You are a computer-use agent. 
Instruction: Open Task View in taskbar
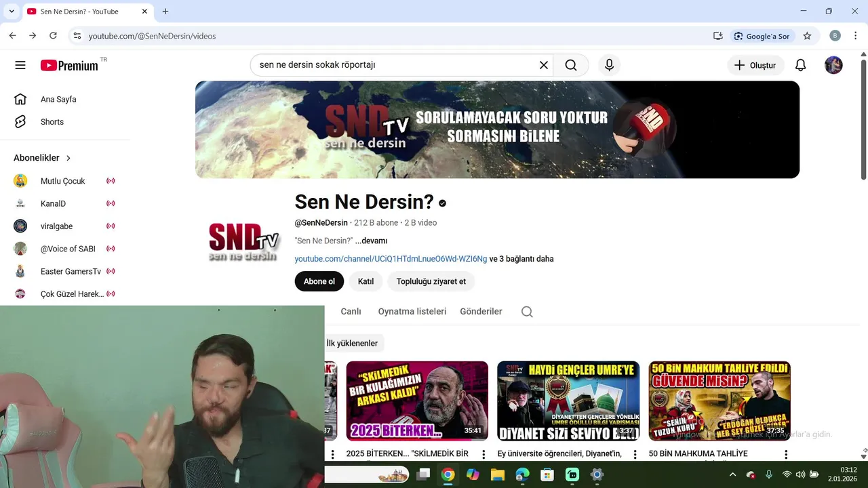423,474
